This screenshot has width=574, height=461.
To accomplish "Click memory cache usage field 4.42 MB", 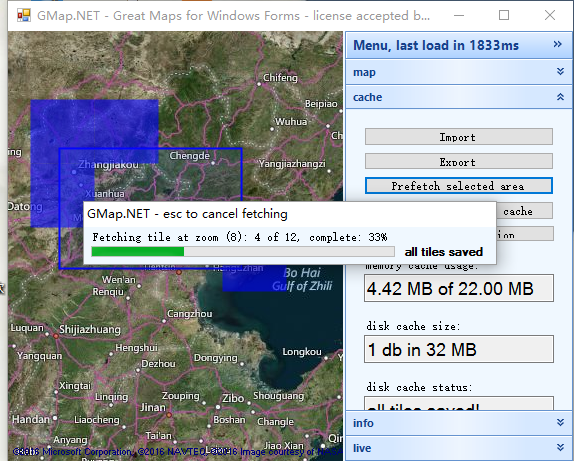I will [459, 289].
